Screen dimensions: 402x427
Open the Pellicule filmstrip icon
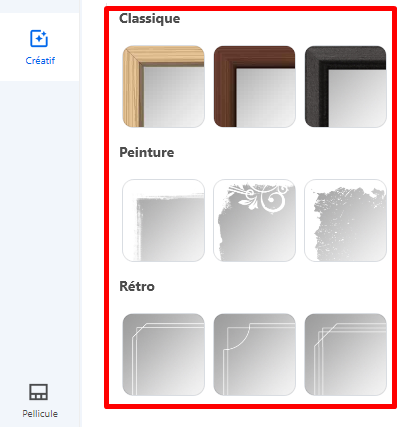[39, 392]
